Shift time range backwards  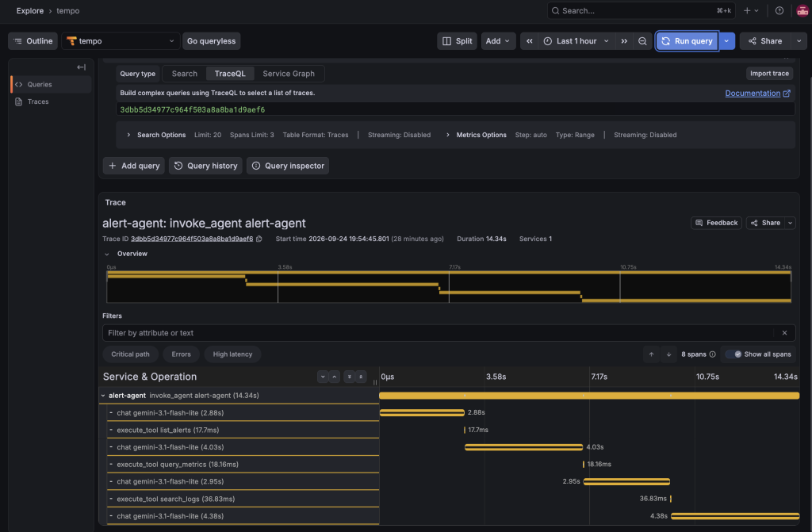click(529, 41)
